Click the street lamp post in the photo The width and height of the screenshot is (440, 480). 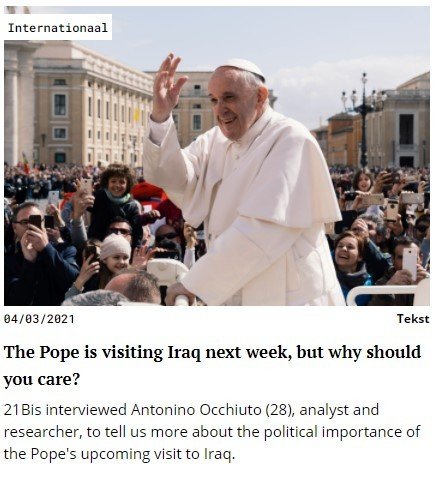click(x=364, y=120)
